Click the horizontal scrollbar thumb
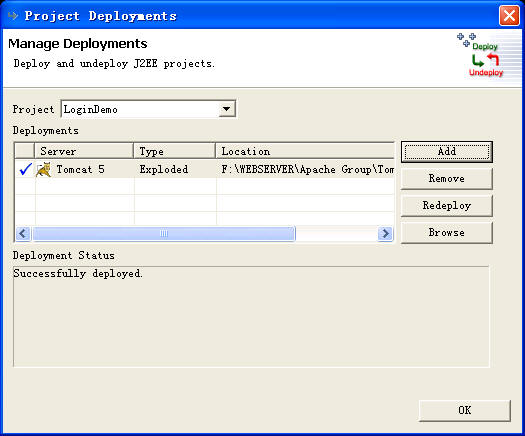This screenshot has height=436, width=525. pyautogui.click(x=163, y=233)
